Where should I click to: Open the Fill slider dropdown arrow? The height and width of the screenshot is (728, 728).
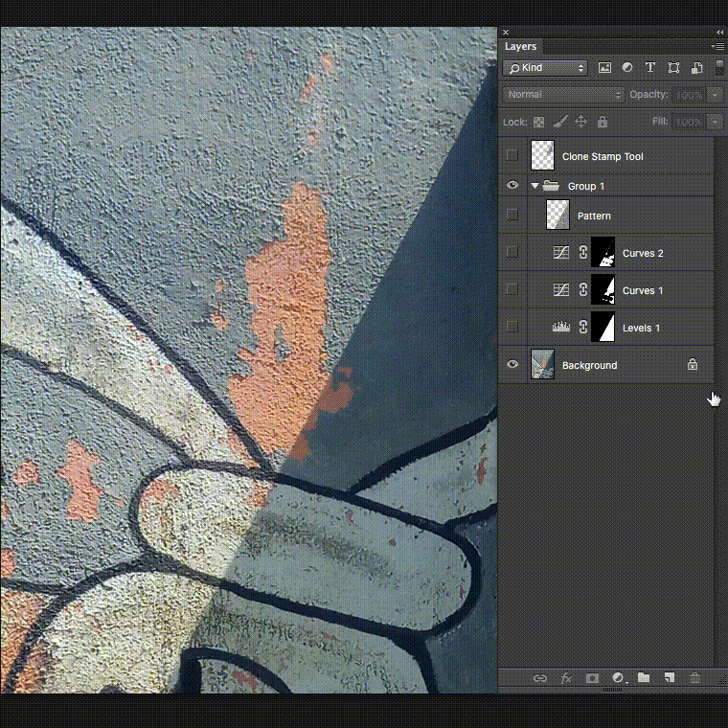click(x=715, y=122)
